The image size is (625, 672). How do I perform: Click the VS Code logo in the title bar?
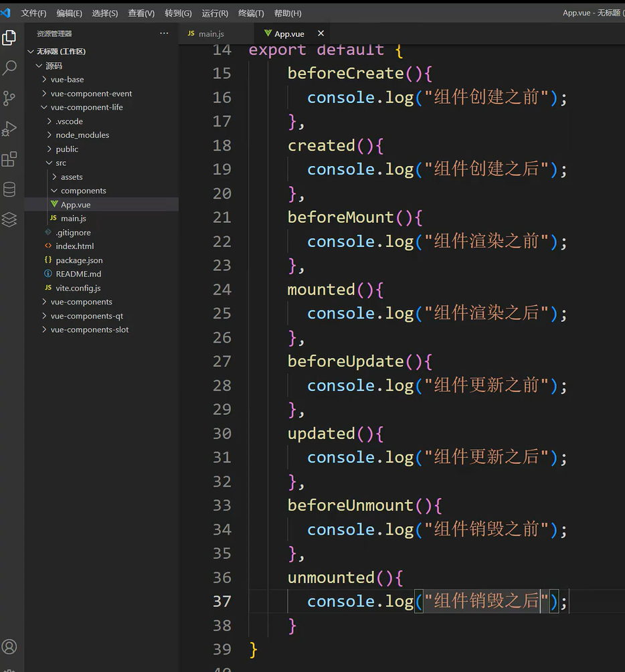8,12
